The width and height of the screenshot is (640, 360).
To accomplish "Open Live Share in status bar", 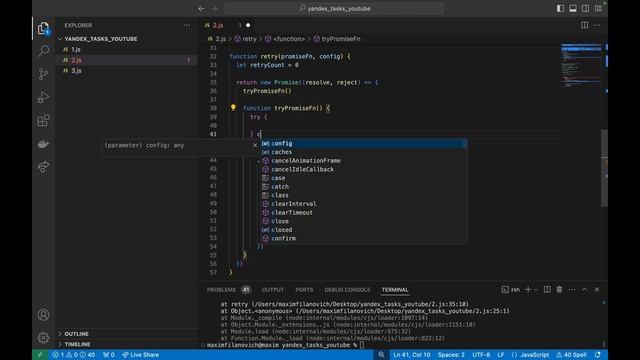I will (140, 355).
